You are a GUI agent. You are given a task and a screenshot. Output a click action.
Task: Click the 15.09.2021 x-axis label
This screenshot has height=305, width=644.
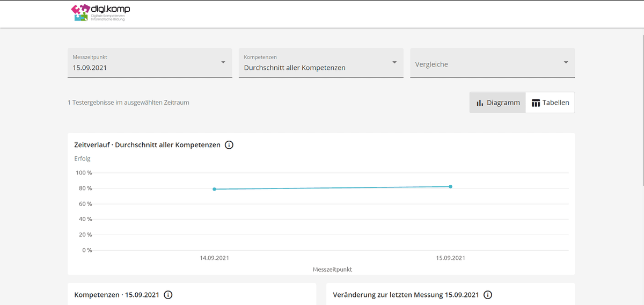450,258
